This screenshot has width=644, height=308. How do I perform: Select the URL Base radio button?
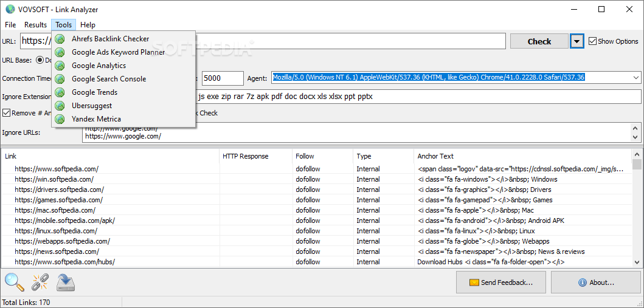click(40, 60)
